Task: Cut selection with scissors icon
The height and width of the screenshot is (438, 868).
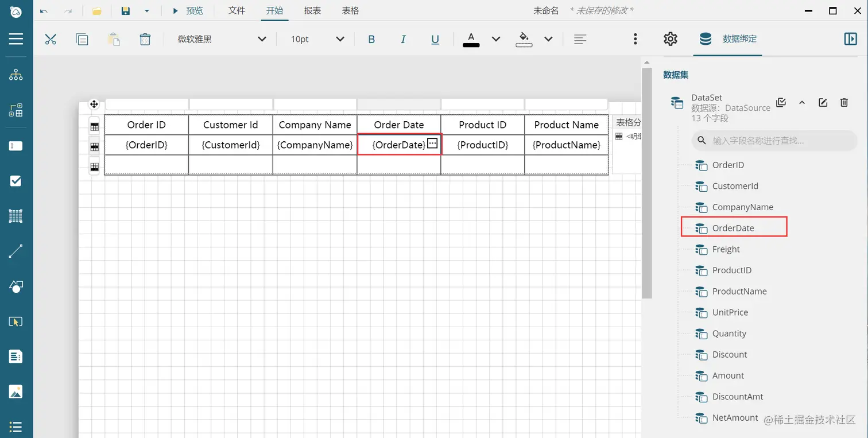Action: [x=51, y=39]
